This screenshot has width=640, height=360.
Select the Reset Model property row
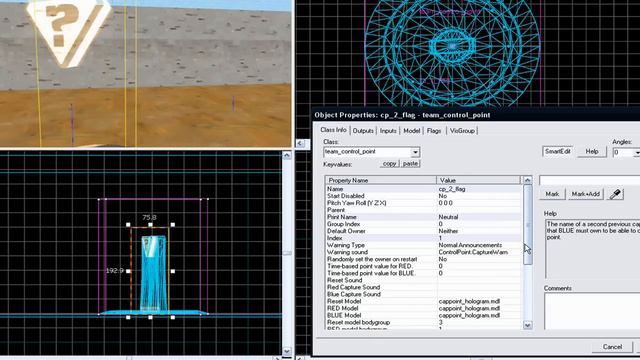pos(423,301)
